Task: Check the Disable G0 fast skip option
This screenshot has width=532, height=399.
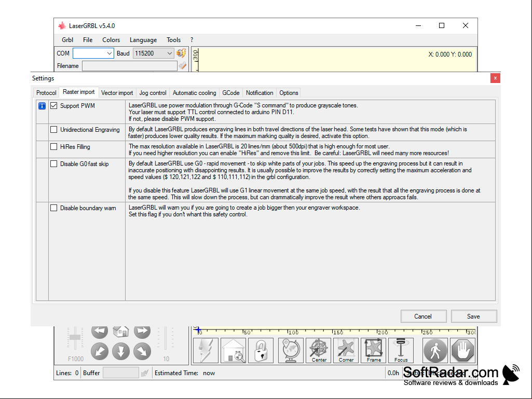Action: (53, 164)
